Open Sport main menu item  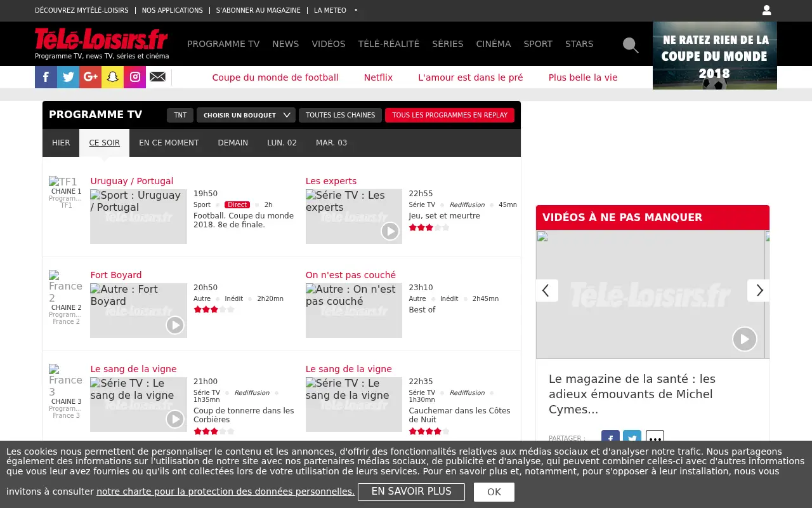pos(538,44)
